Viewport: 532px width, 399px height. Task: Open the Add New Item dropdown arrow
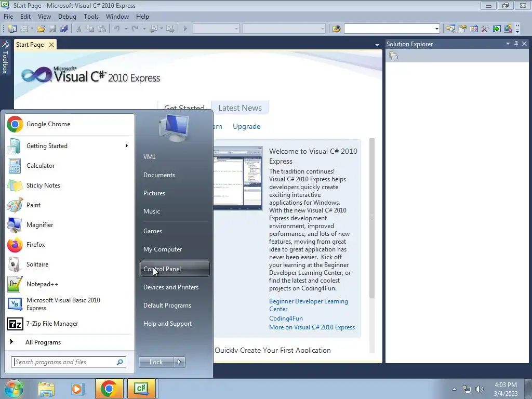[x=32, y=29]
